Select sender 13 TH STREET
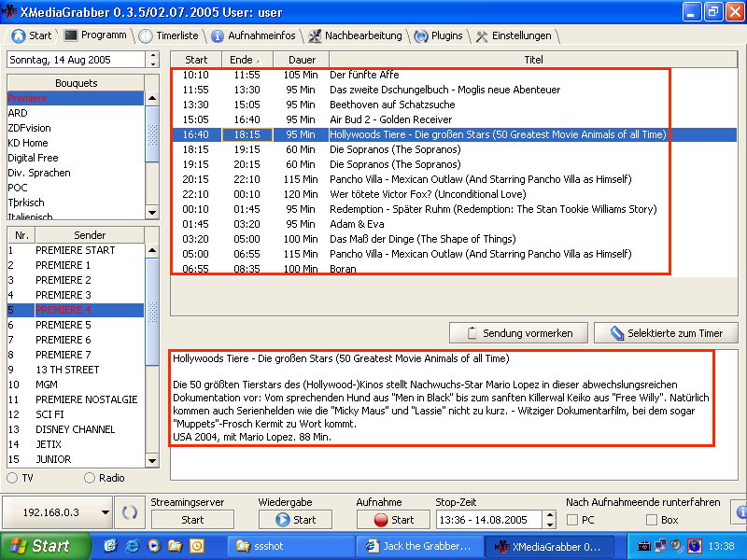 76,370
